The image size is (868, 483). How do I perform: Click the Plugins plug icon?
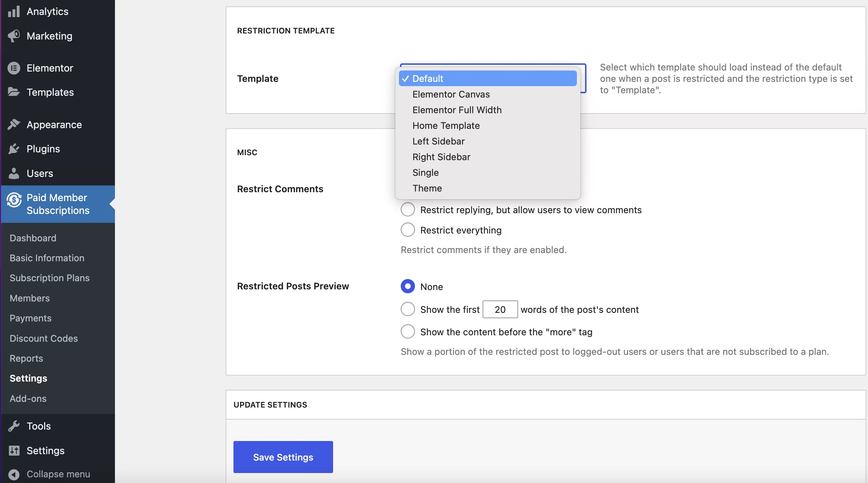point(14,149)
